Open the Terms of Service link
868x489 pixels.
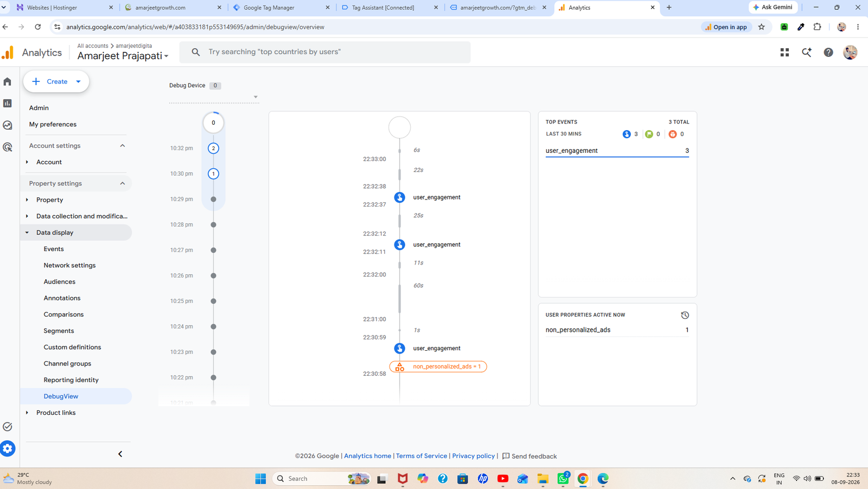pyautogui.click(x=422, y=456)
